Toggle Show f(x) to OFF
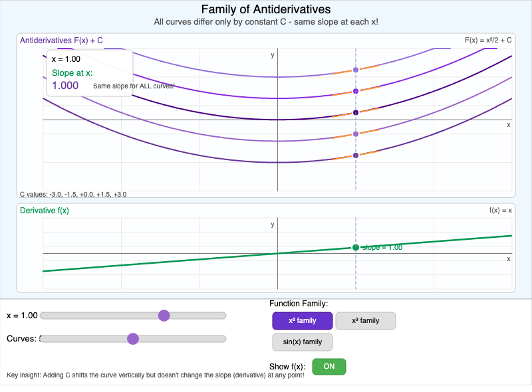This screenshot has height=392, width=532. (x=329, y=366)
